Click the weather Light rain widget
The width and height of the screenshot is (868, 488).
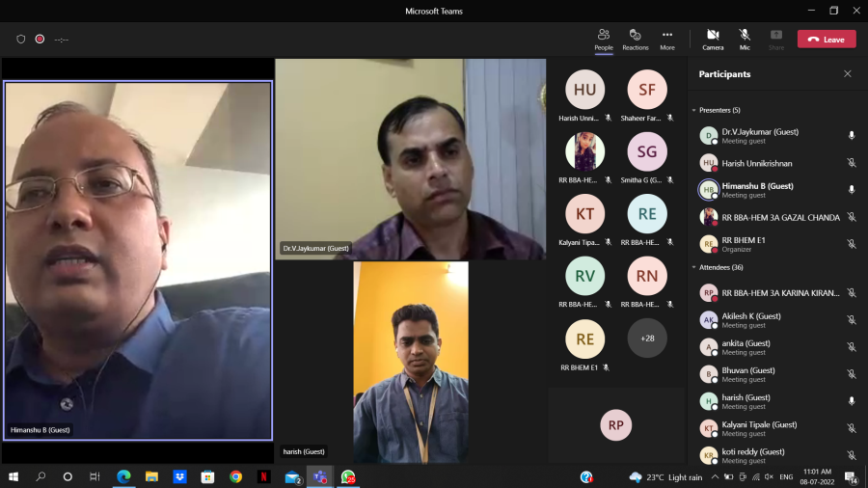(666, 477)
